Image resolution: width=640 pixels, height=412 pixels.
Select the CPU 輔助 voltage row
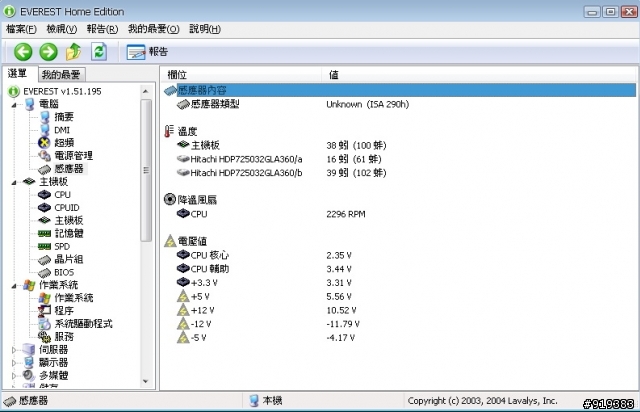pos(399,269)
